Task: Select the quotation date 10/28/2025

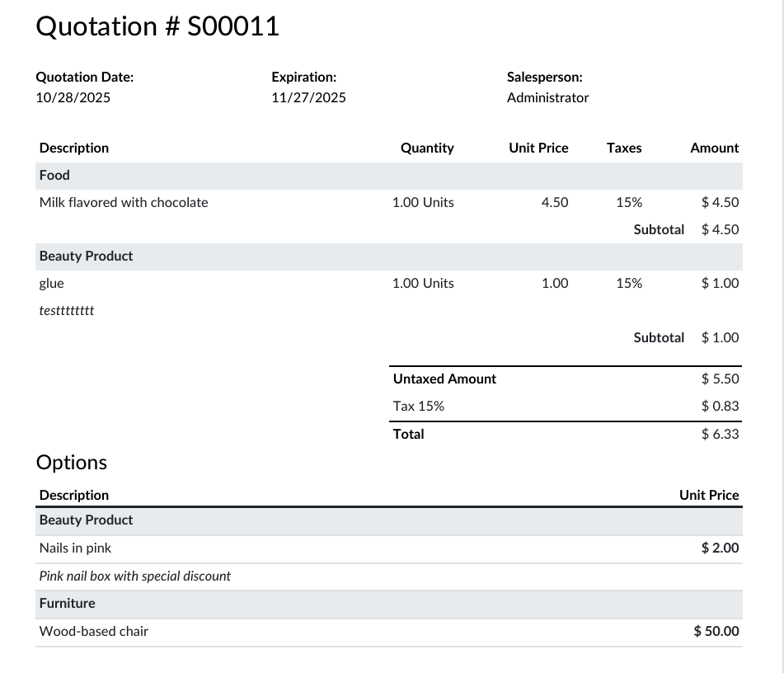Action: pos(73,97)
